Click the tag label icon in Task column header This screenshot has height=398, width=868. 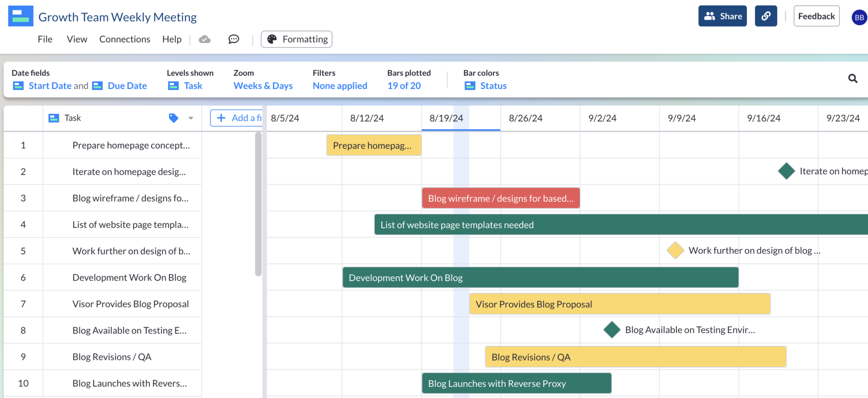point(173,118)
